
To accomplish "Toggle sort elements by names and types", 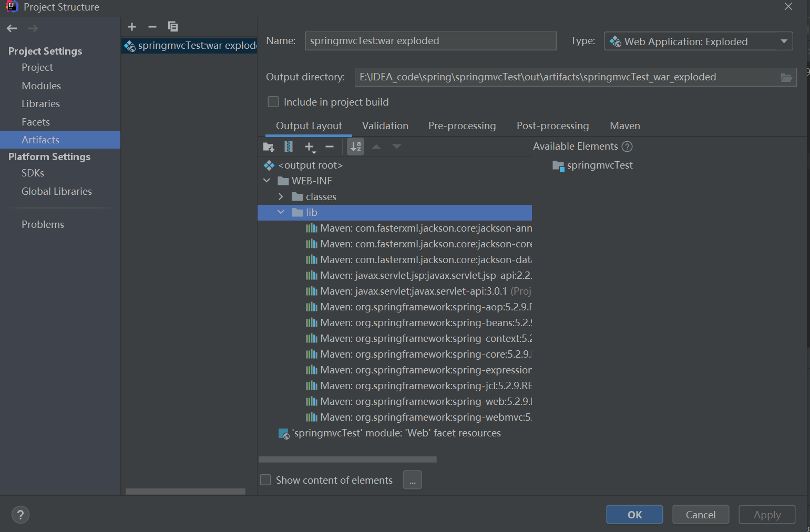I will point(356,147).
